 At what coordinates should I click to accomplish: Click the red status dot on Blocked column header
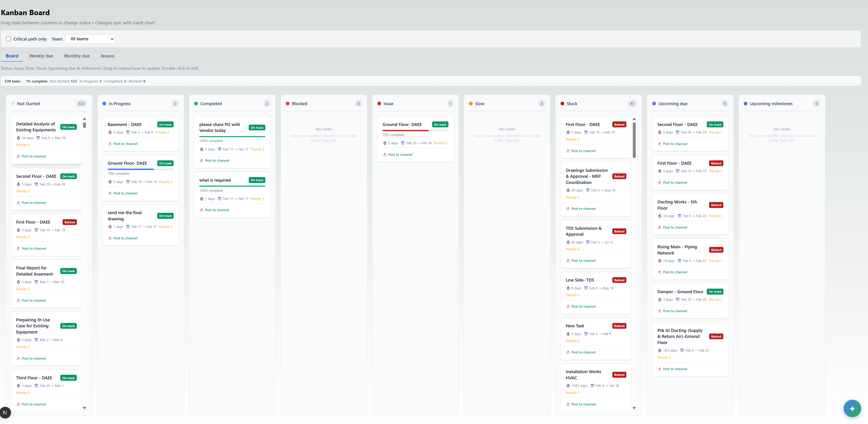288,103
